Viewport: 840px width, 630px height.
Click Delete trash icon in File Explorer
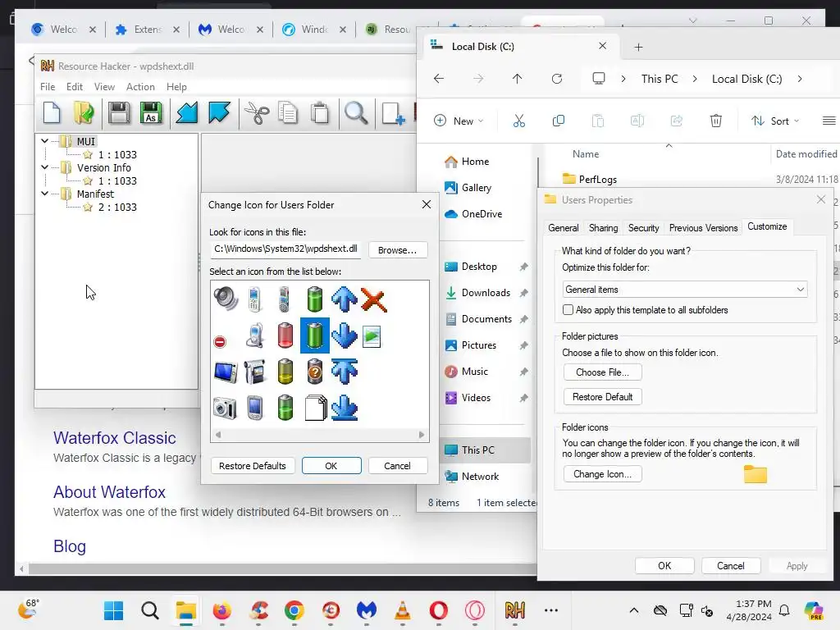(715, 121)
